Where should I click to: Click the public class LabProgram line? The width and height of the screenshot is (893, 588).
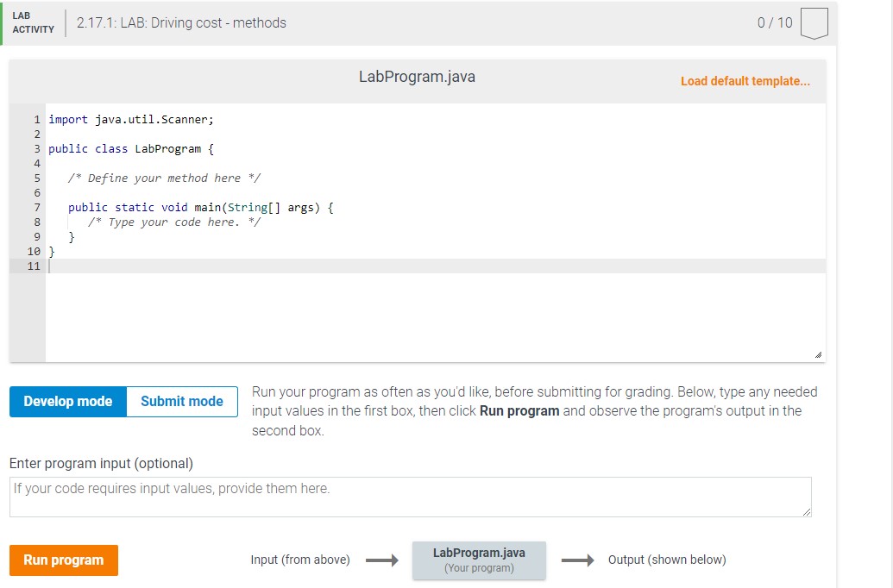tap(131, 148)
